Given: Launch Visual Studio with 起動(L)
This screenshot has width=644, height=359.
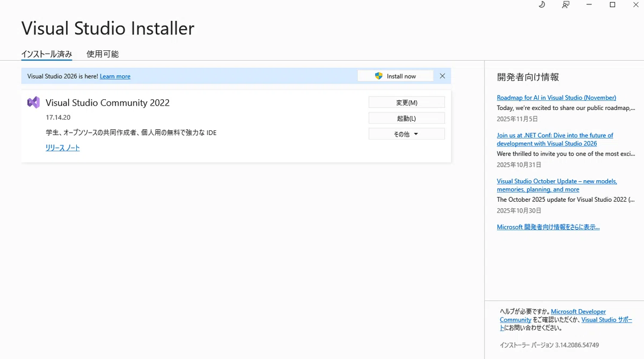Looking at the screenshot, I should 406,118.
